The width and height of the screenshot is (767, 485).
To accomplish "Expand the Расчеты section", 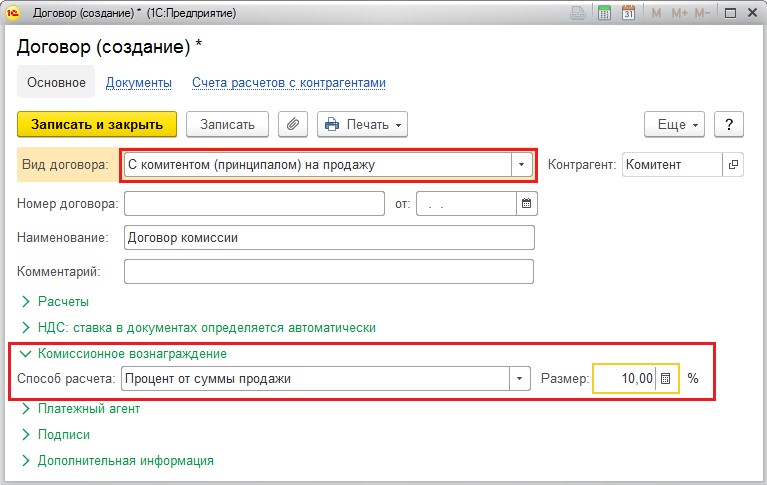I will (63, 301).
